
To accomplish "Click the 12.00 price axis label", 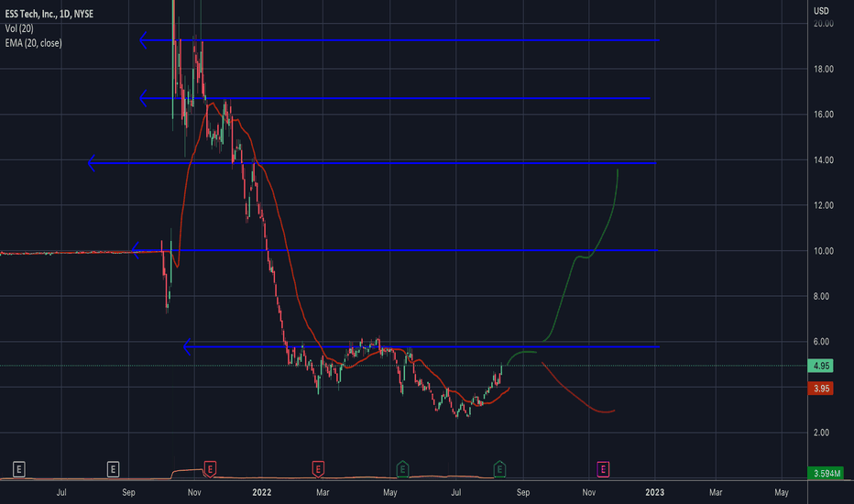I will pyautogui.click(x=823, y=205).
